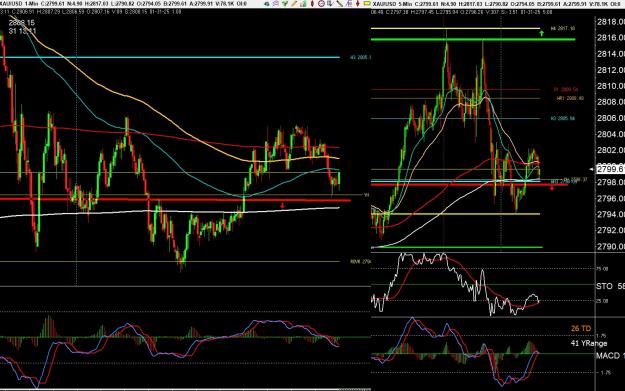The image size is (625, 391).
Task: Select the thick red horizontal line on 5-Min chart
Action: [x=469, y=185]
